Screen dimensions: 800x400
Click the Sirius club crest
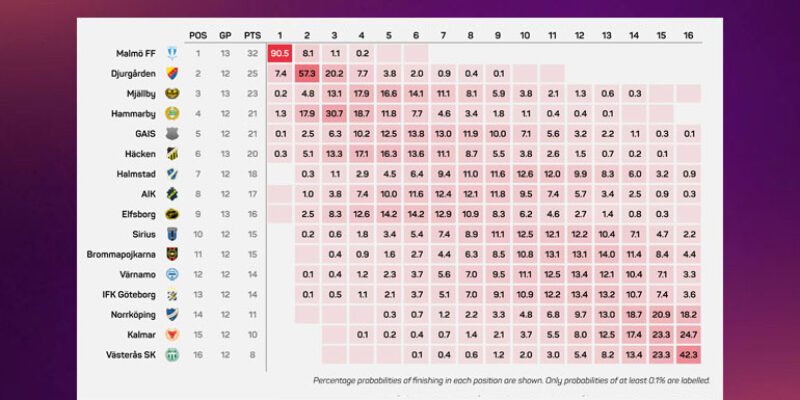click(172, 234)
